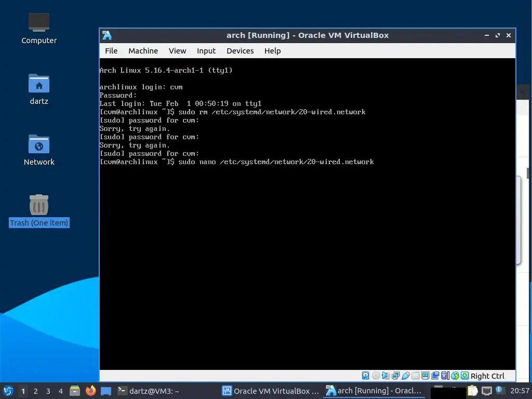Click the USB devices status icon

(x=405, y=376)
